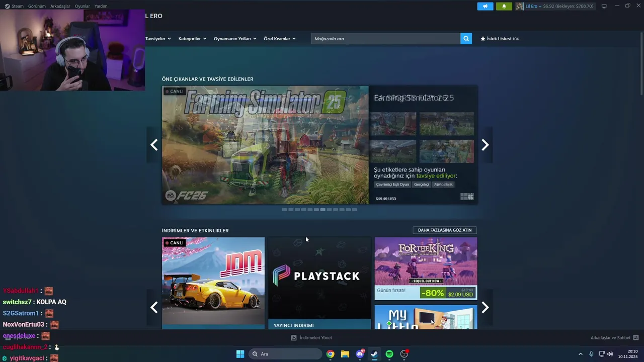Click the YAYINCI İNDİRİMİ caption

pyautogui.click(x=293, y=325)
